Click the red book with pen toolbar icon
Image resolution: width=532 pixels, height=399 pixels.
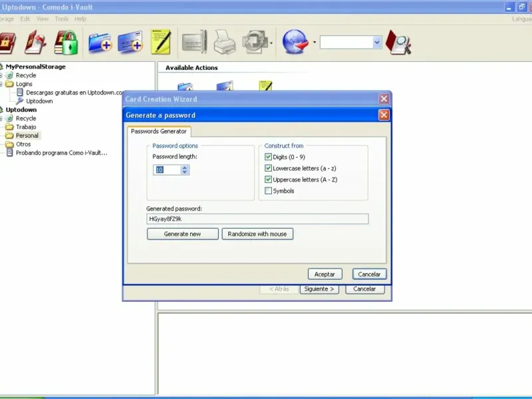[35, 42]
